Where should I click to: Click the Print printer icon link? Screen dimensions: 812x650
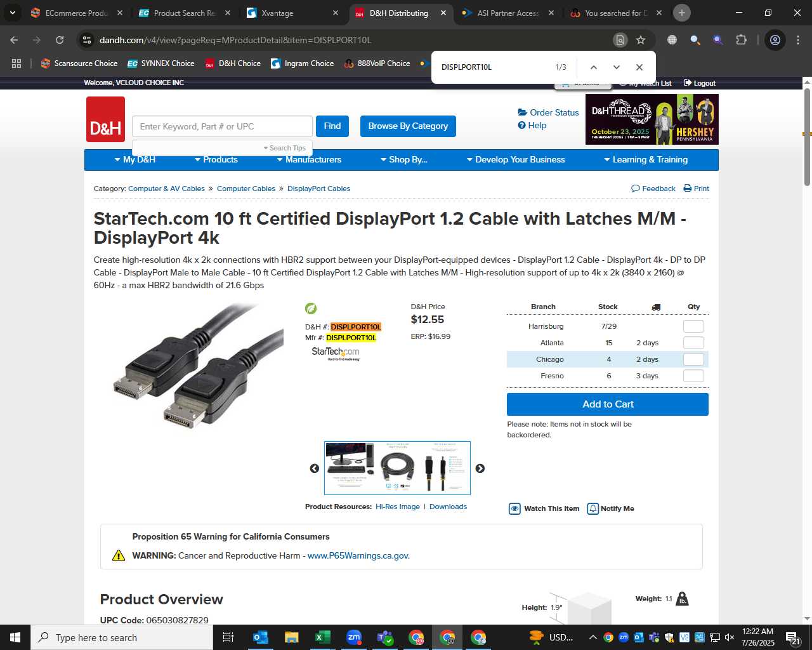click(x=696, y=189)
